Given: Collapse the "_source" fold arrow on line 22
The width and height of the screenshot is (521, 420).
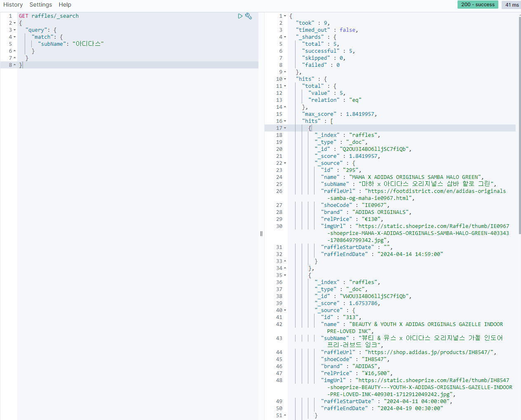Looking at the screenshot, I should (x=285, y=163).
